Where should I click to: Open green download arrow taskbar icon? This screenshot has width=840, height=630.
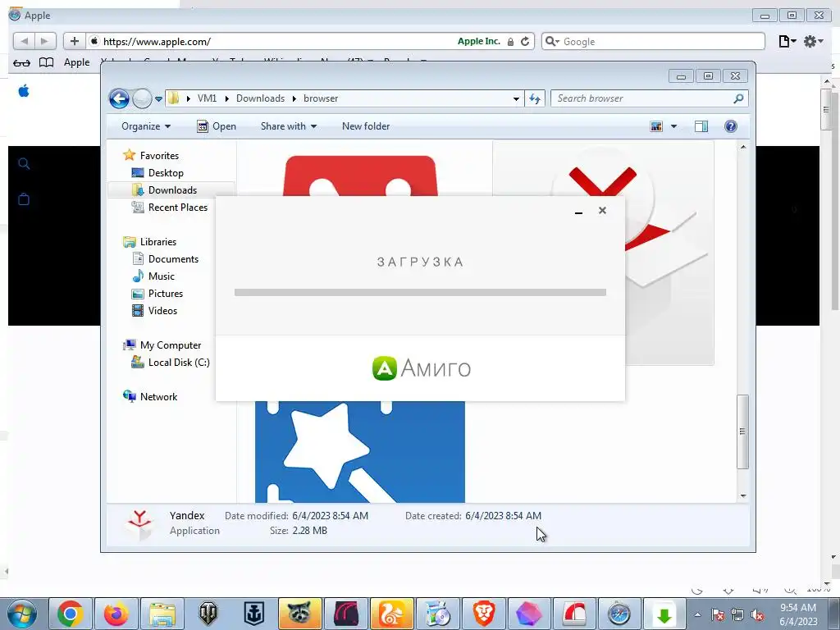[x=664, y=614]
